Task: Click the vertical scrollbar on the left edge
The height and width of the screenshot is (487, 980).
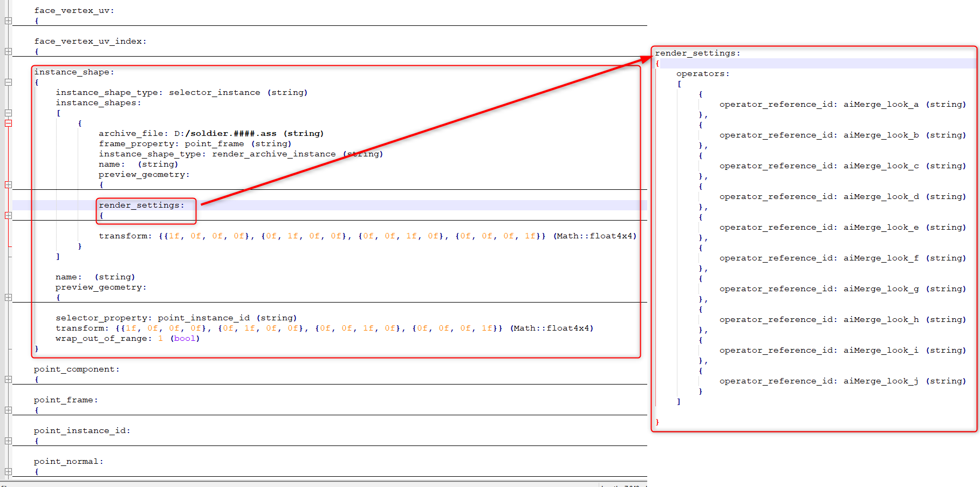Action: pyautogui.click(x=2, y=243)
